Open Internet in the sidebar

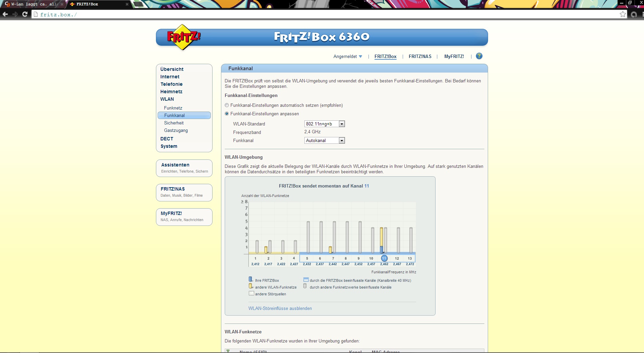[170, 77]
